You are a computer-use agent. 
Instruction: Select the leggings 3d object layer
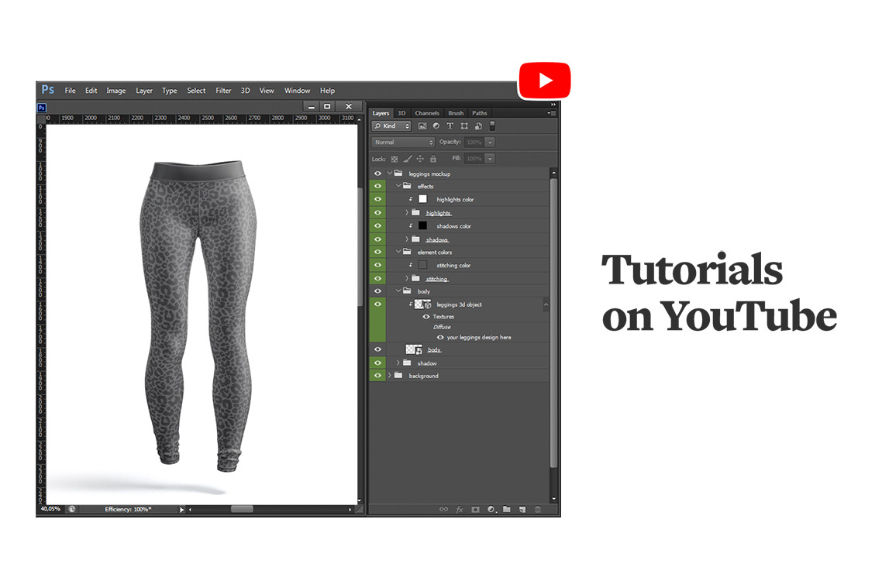(x=459, y=304)
